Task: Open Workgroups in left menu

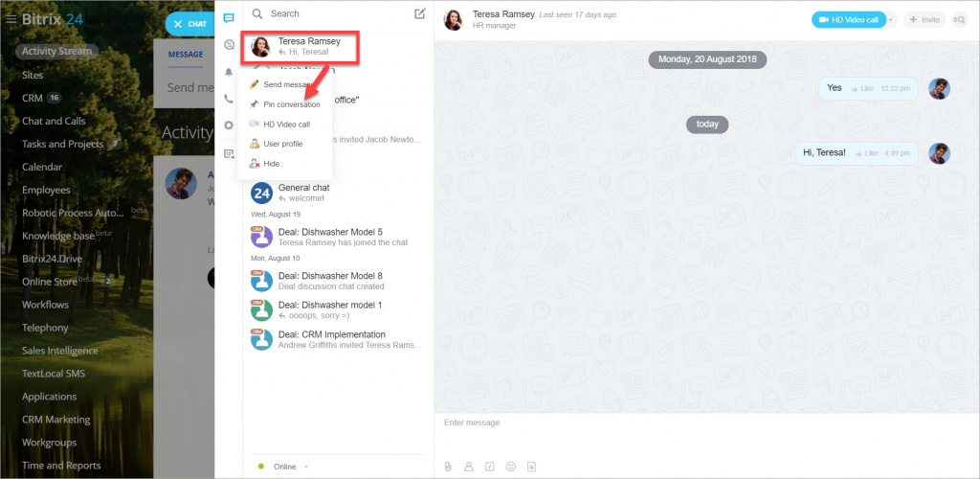Action: coord(50,443)
